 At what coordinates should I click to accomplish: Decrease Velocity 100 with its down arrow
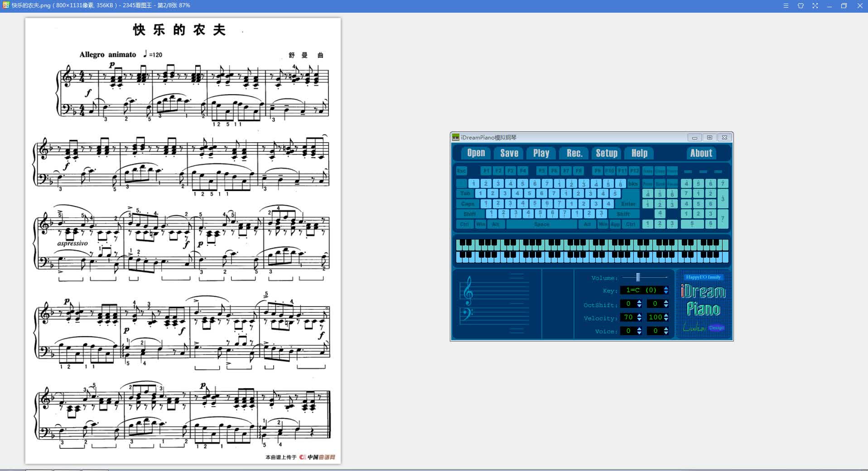(x=666, y=319)
